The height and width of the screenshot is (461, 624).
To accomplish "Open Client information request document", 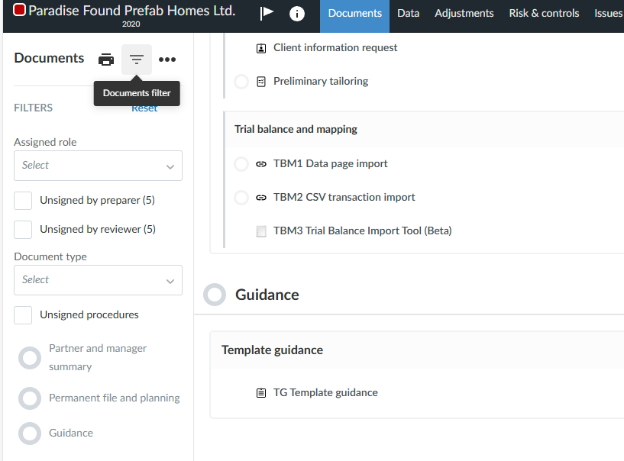I will coord(335,47).
